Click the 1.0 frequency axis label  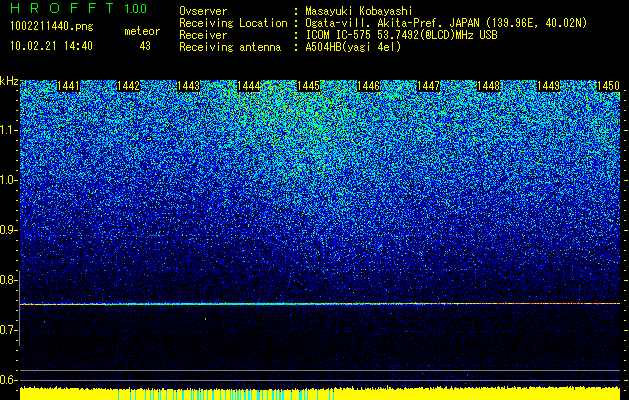click(x=8, y=180)
